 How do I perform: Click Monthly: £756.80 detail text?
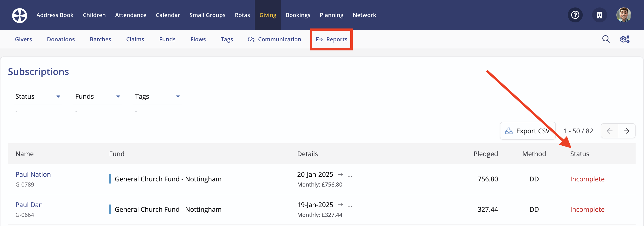point(320,184)
